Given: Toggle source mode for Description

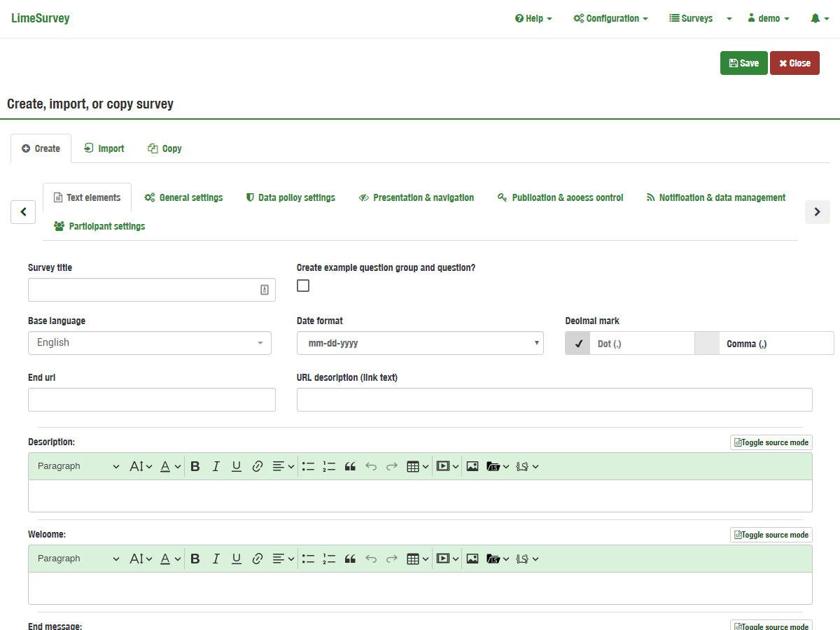Looking at the screenshot, I should (771, 442).
